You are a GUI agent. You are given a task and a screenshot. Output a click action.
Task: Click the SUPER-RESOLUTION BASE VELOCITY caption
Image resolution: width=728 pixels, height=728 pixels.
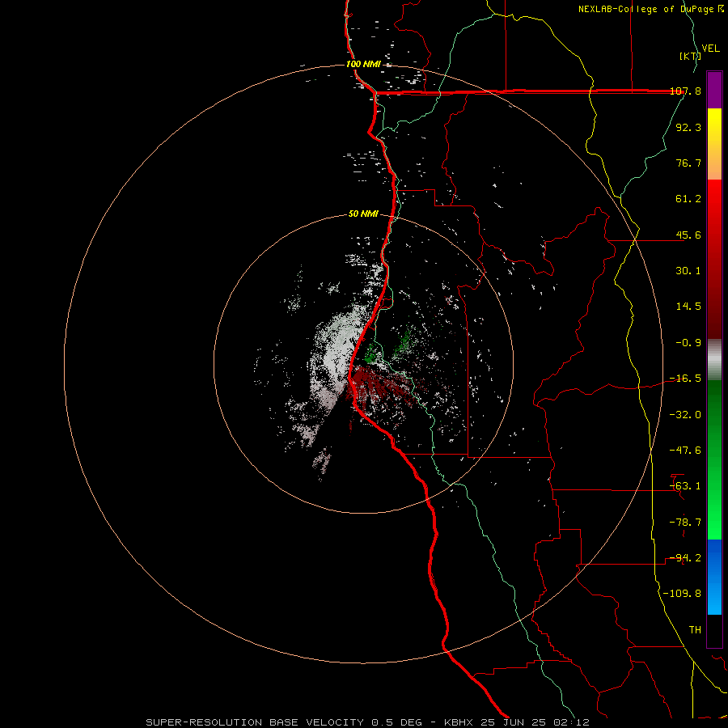click(367, 722)
